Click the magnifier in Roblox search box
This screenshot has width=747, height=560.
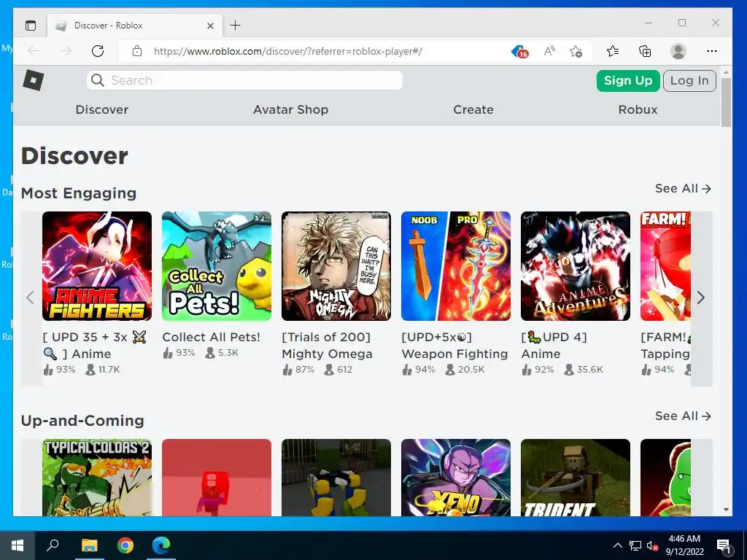[98, 80]
